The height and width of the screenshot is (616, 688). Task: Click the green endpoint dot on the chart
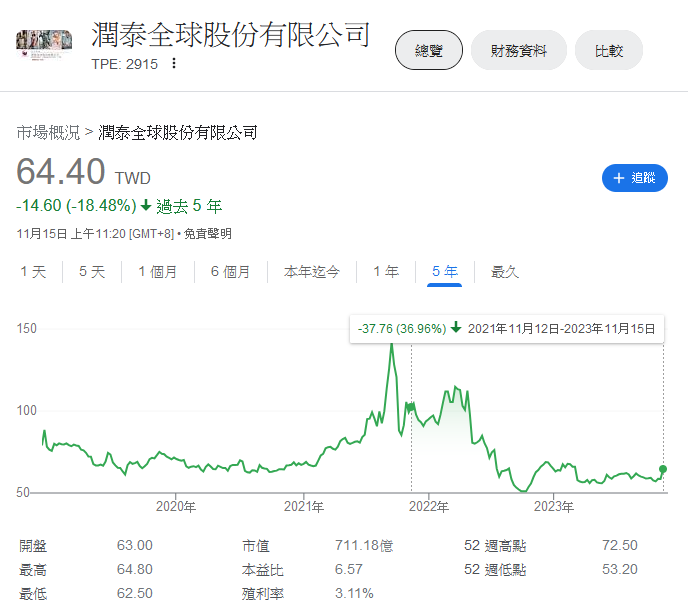[663, 469]
